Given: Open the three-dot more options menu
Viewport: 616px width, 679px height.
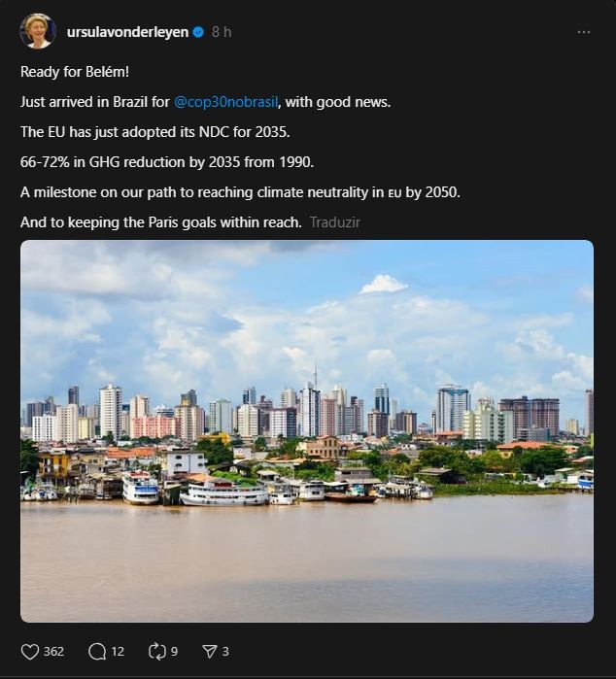Looking at the screenshot, I should coord(583,32).
